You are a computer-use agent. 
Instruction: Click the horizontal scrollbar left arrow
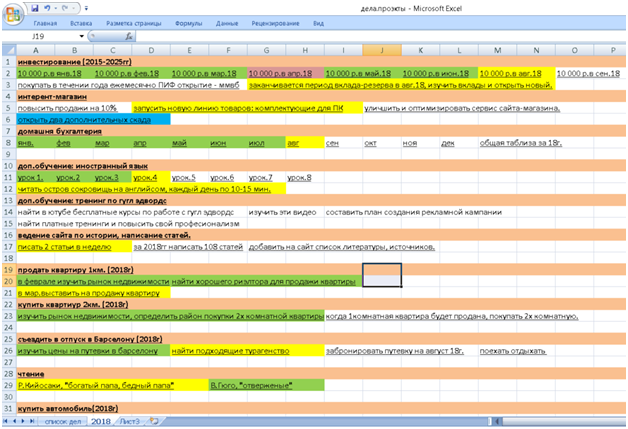point(497,421)
